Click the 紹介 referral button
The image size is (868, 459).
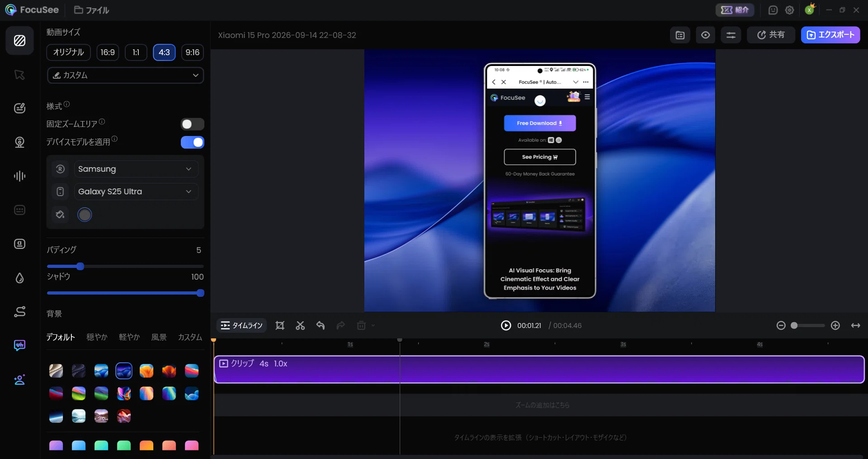click(x=735, y=10)
